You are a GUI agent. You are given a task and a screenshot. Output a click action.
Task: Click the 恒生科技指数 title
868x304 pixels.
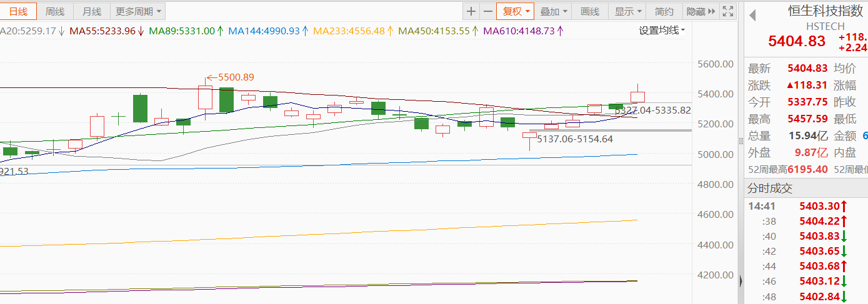825,11
